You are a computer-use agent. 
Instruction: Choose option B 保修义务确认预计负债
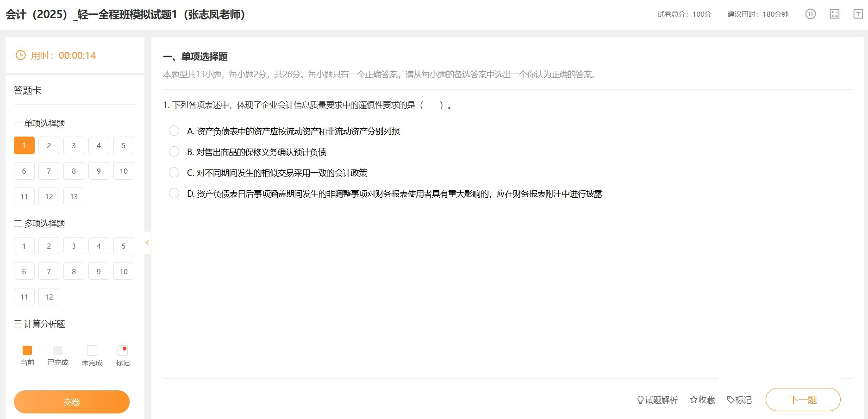pyautogui.click(x=174, y=152)
